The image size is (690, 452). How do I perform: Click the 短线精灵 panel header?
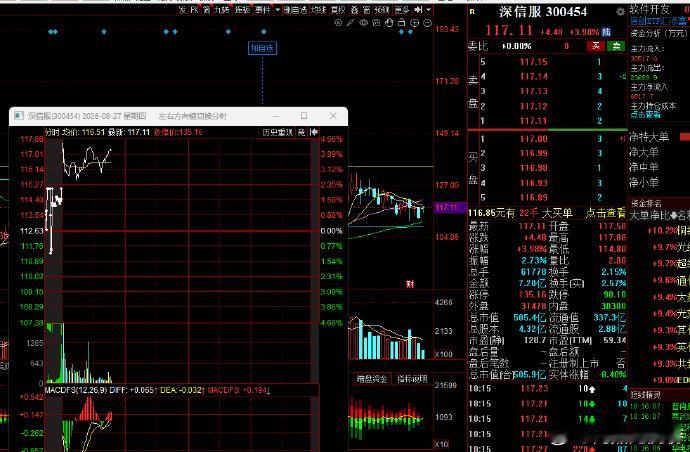pos(646,394)
